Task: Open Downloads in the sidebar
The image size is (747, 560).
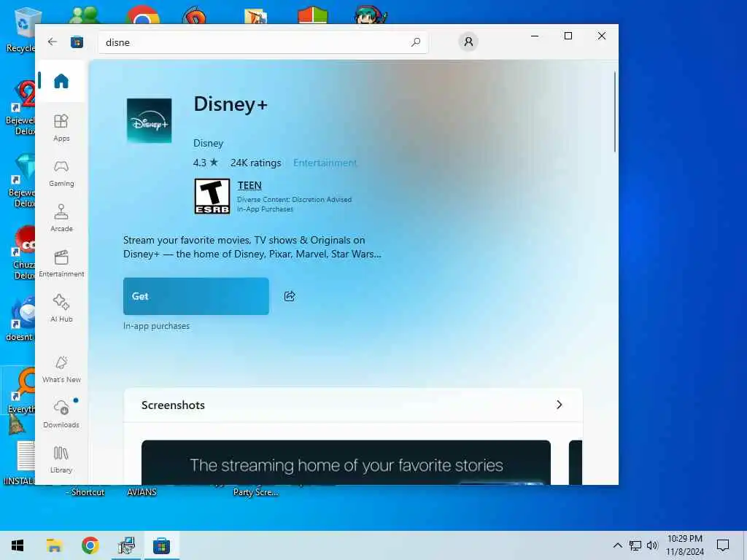Action: (61, 413)
